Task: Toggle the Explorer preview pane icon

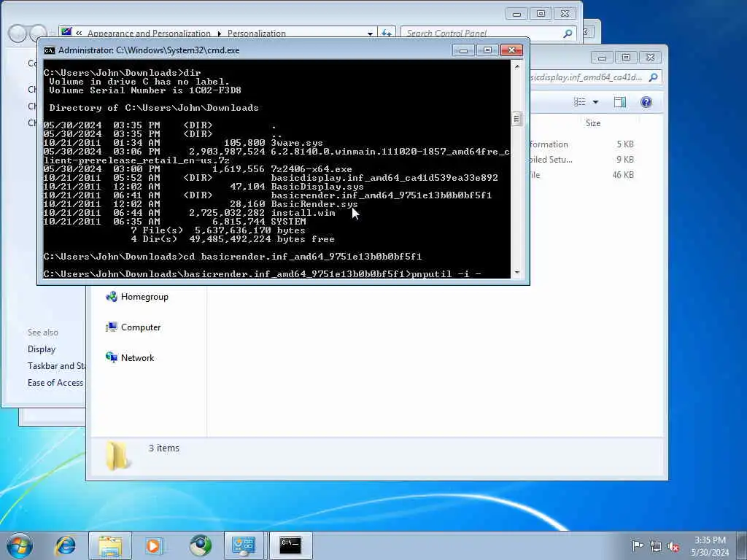Action: point(620,102)
